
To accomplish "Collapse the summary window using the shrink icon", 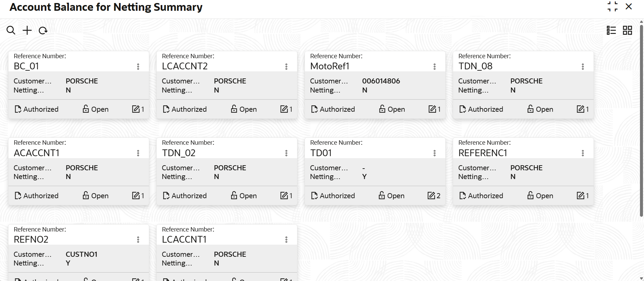I will click(612, 6).
